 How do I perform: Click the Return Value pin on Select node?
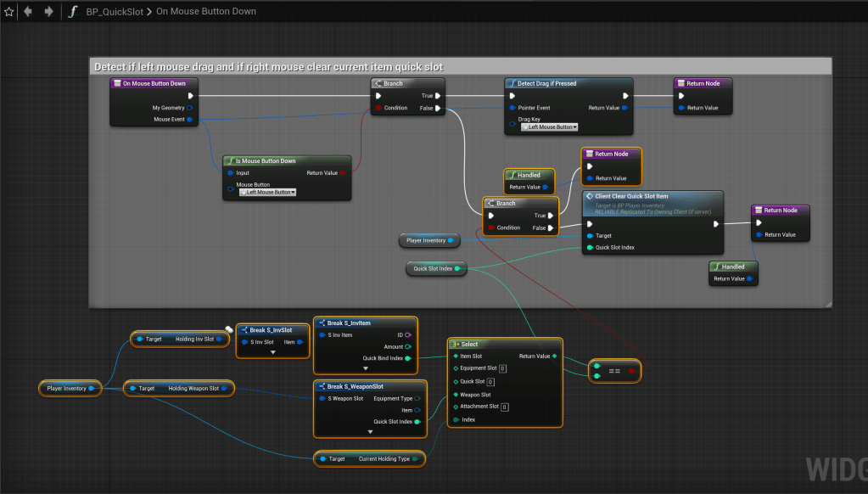(x=554, y=356)
